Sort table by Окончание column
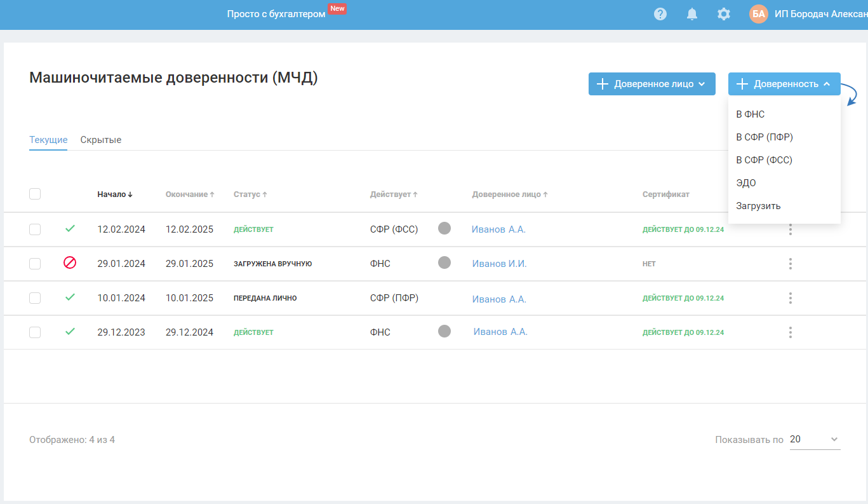The height and width of the screenshot is (504, 868). click(x=190, y=194)
